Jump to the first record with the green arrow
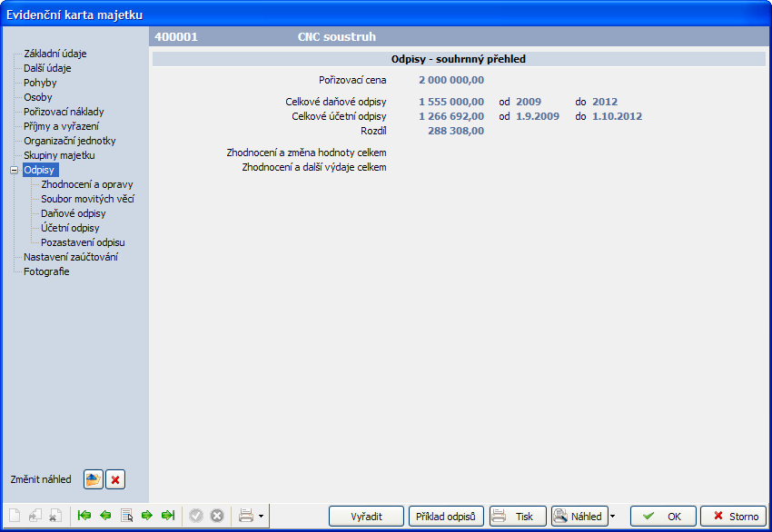 (84, 516)
